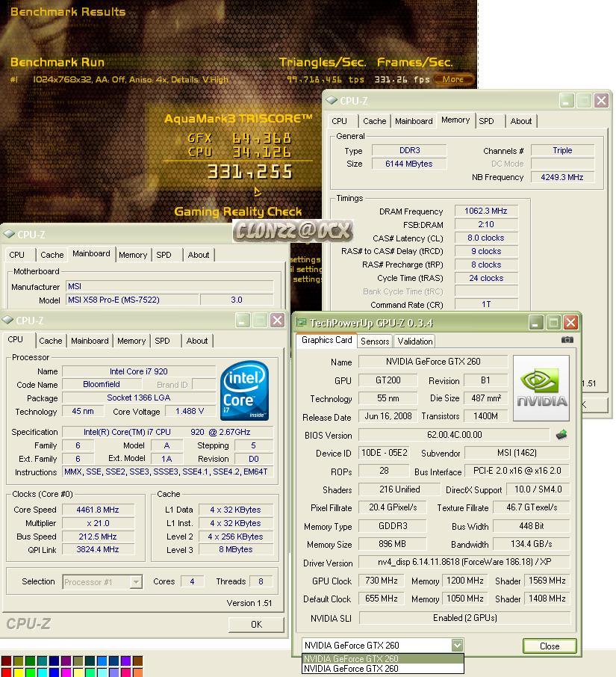This screenshot has width=616, height=677.
Task: Minimize the GPU-Z window
Action: point(536,323)
